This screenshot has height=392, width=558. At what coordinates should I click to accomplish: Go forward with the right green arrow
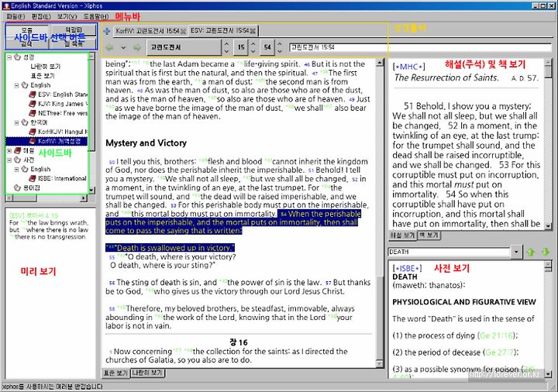137,47
